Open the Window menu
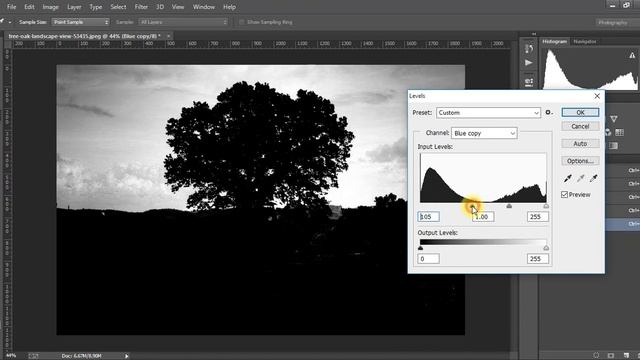Screen dimensions: 640x360 pyautogui.click(x=204, y=7)
